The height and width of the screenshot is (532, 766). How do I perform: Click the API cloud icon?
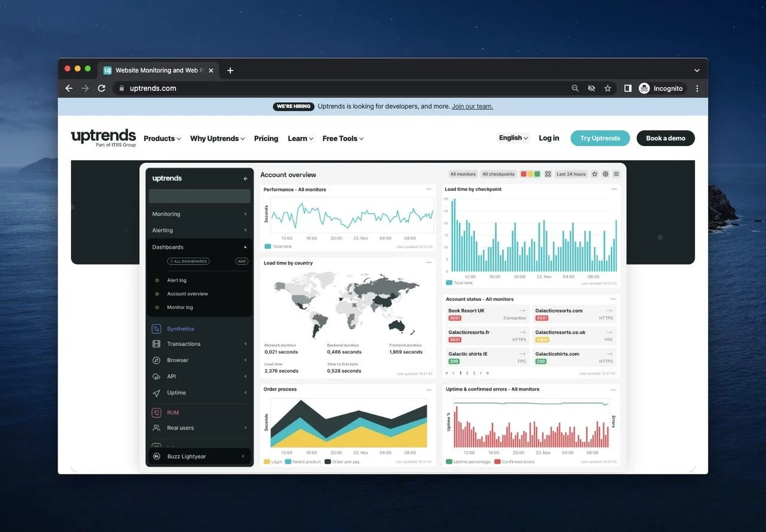tap(156, 376)
